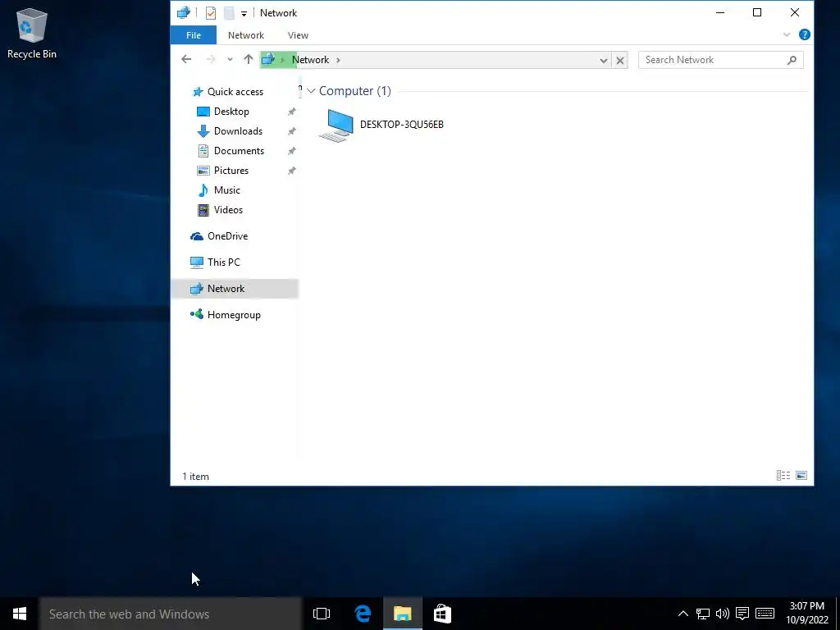Click the pin icon beside Pictures
Image resolution: width=840 pixels, height=630 pixels.
[292, 171]
